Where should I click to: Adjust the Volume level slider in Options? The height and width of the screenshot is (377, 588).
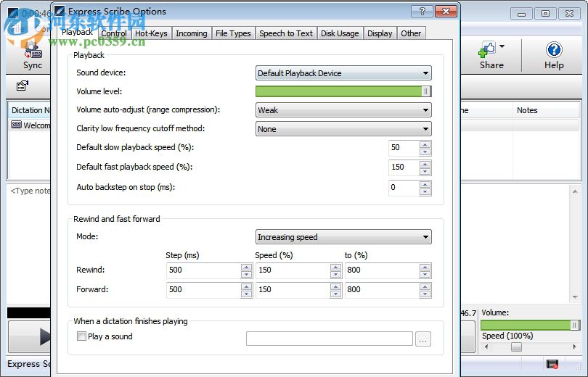coord(343,91)
